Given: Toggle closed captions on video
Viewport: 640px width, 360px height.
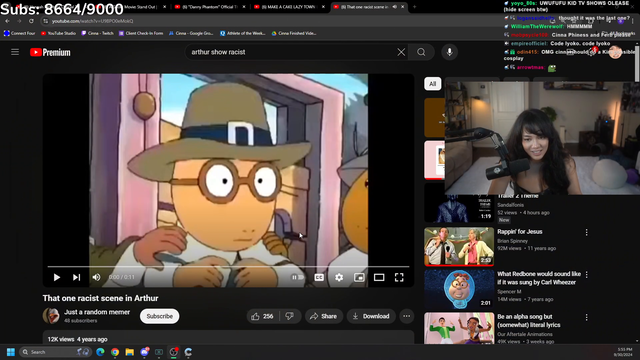Looking at the screenshot, I should pyautogui.click(x=319, y=277).
